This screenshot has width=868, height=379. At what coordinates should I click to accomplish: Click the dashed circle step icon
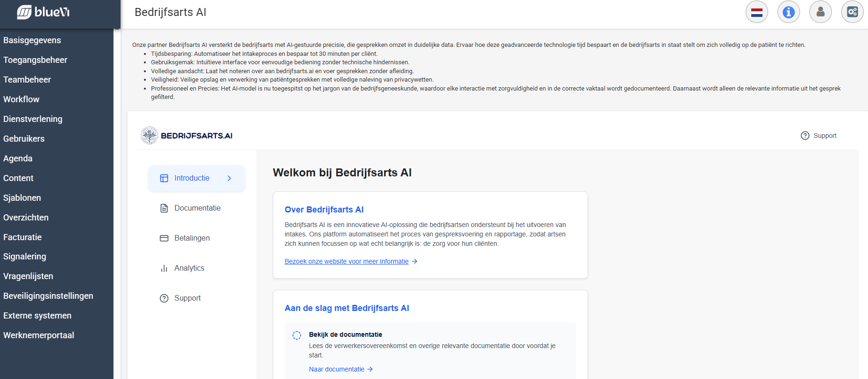[297, 335]
